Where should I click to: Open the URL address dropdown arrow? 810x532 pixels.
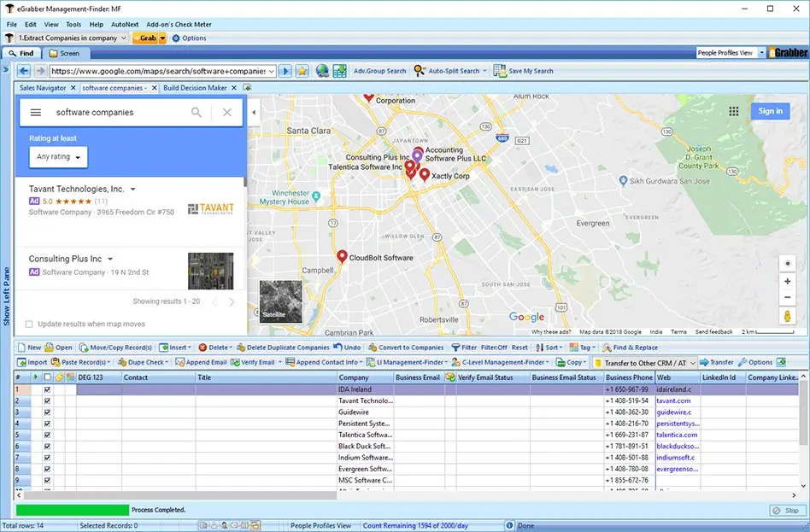point(271,71)
